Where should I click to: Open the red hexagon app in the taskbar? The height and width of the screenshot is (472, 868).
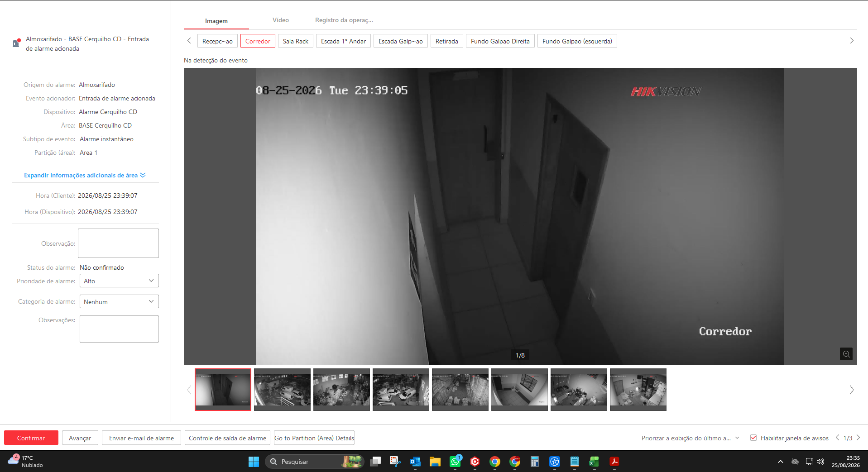pyautogui.click(x=475, y=462)
